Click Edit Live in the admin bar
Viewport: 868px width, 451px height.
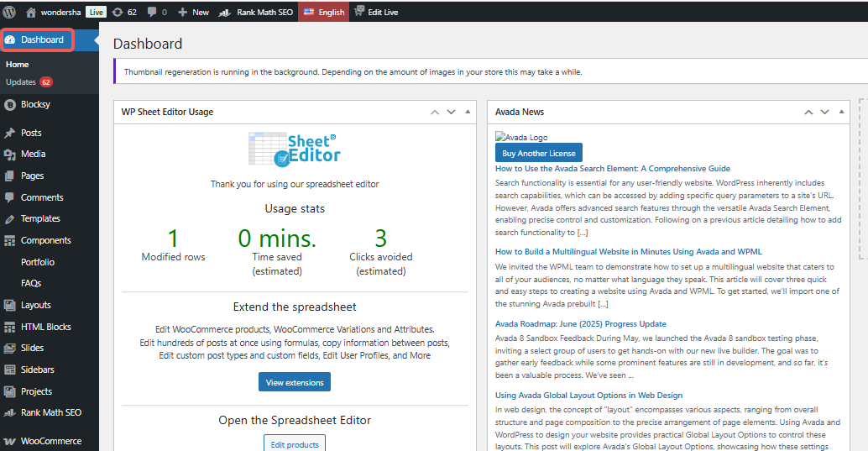coord(376,12)
